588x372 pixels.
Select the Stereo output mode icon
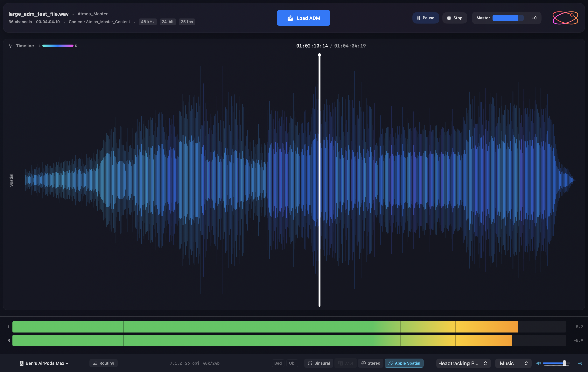point(364,363)
